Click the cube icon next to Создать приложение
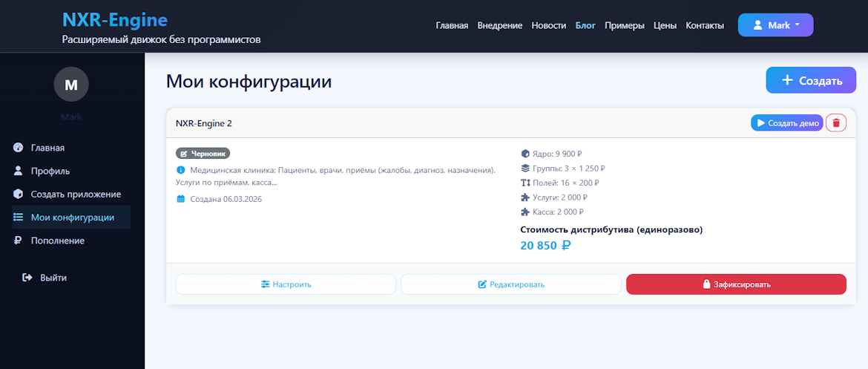Viewport: 868px width, 369px height. 18,194
